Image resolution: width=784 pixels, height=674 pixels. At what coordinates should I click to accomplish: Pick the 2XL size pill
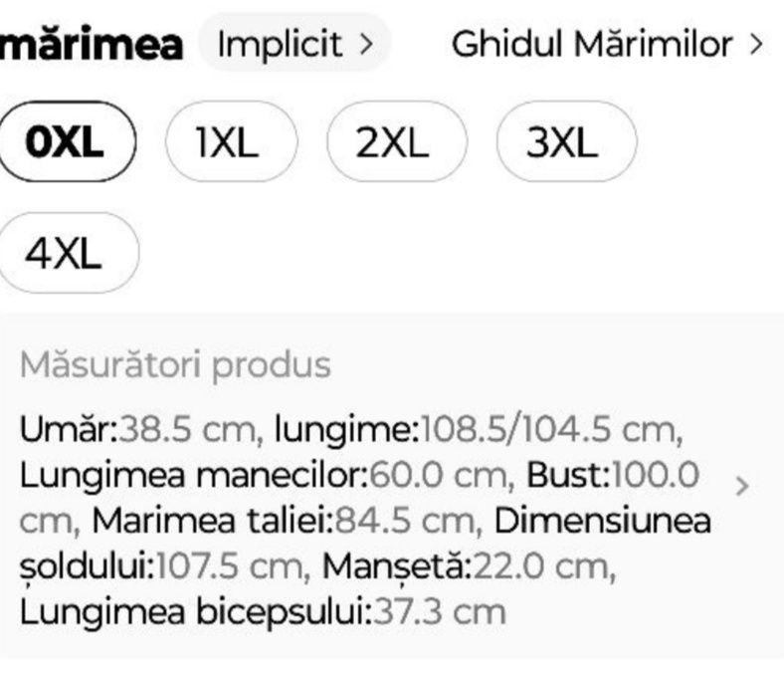[393, 145]
